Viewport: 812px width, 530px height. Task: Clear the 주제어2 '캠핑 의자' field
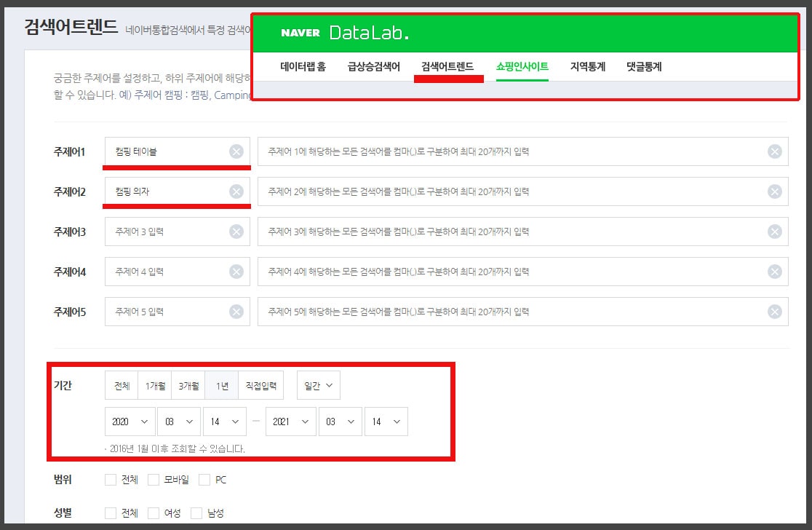236,191
